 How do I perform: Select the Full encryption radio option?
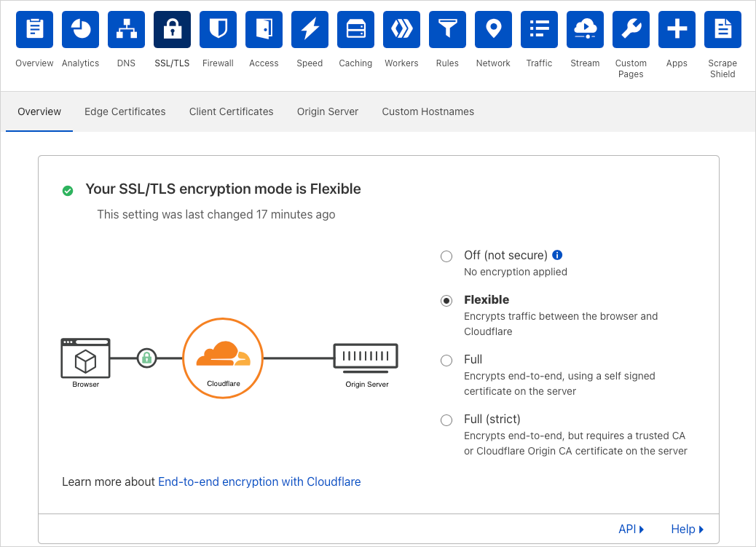pos(446,360)
